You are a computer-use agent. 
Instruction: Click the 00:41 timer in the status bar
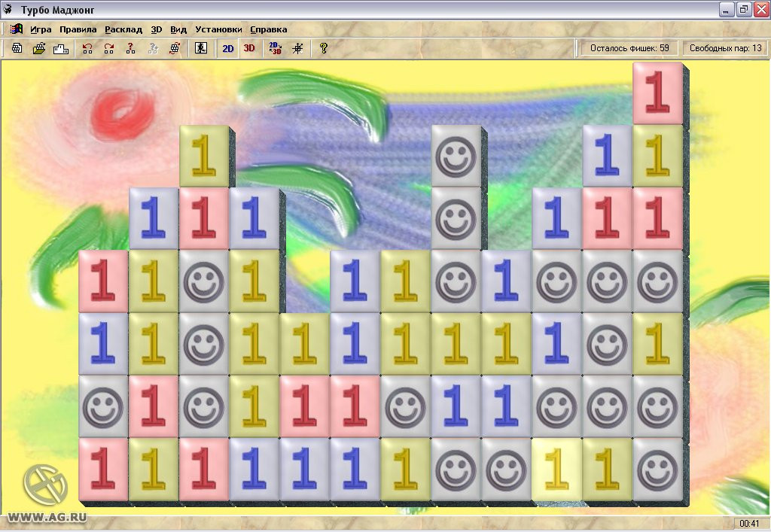(749, 524)
